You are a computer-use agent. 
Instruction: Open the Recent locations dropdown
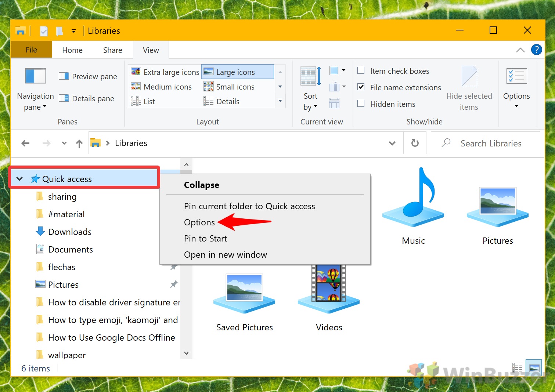click(x=64, y=143)
